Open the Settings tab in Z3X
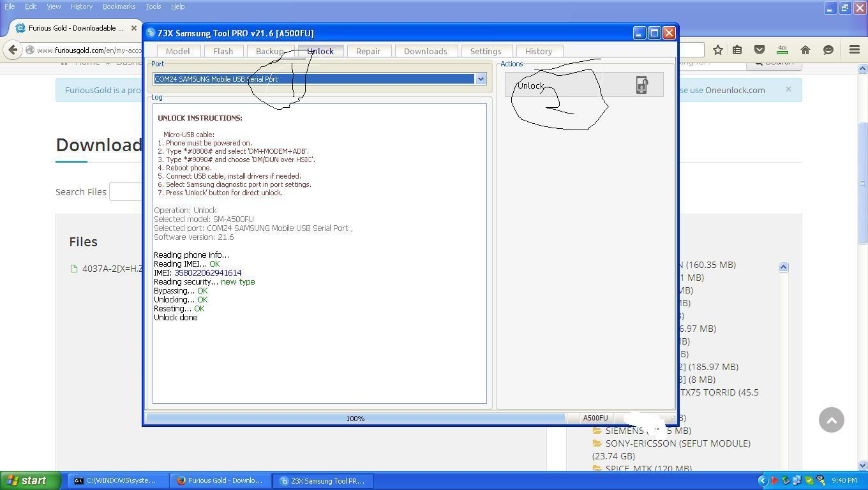This screenshot has width=868, height=490. click(486, 51)
